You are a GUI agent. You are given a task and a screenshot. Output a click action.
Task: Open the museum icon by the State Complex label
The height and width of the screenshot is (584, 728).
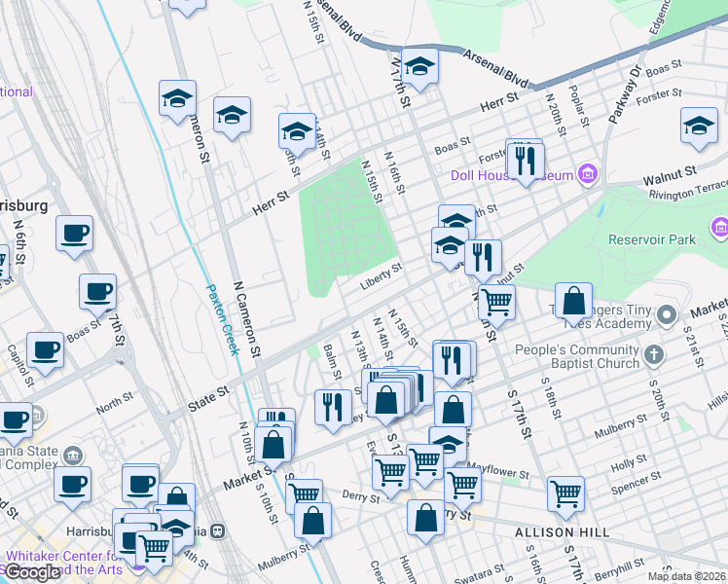pos(73,456)
